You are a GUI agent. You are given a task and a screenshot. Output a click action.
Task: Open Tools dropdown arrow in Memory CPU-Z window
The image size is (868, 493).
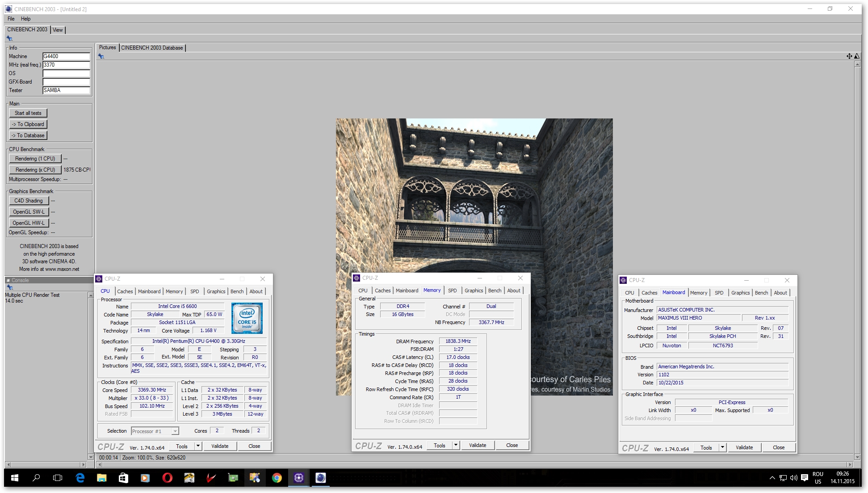tap(456, 445)
